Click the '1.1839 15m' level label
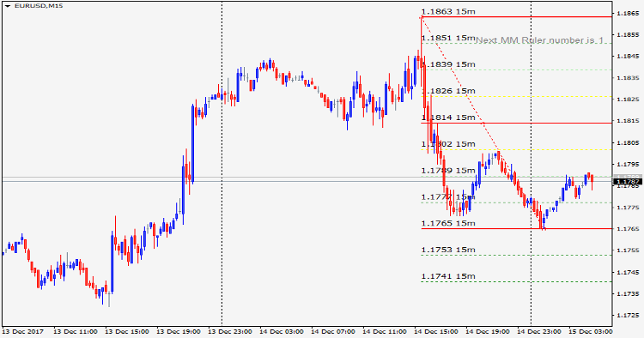The width and height of the screenshot is (644, 338). [448, 64]
